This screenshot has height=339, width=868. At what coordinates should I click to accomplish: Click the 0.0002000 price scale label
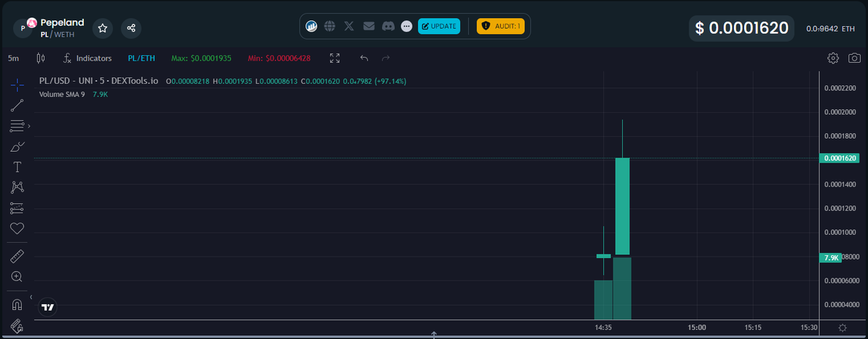(839, 112)
